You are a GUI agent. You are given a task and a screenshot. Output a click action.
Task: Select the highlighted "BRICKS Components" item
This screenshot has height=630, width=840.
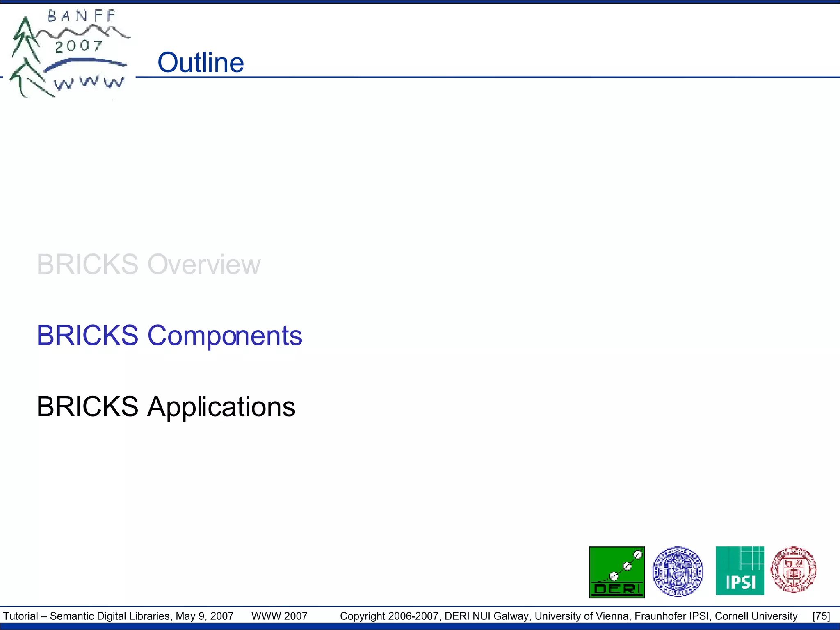(x=169, y=336)
